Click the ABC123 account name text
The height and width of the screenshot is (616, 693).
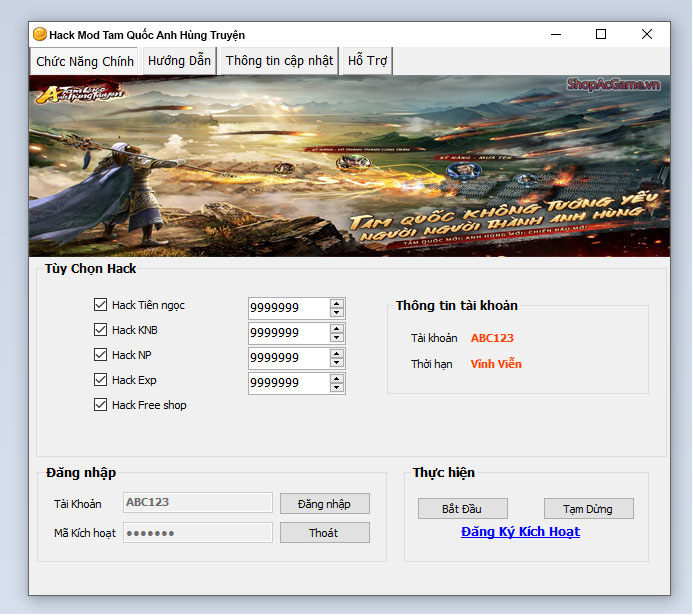[492, 338]
